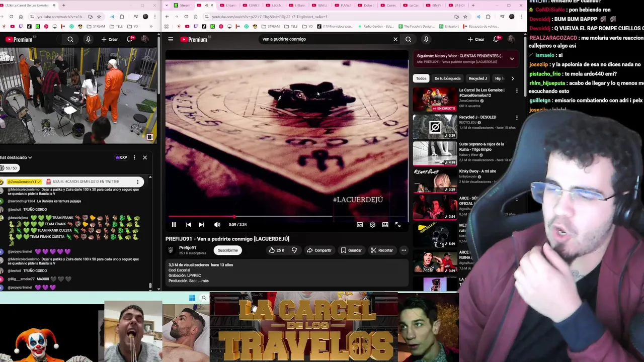Expand description with '...más'
Viewport: 644px width, 362px height.
click(x=203, y=281)
